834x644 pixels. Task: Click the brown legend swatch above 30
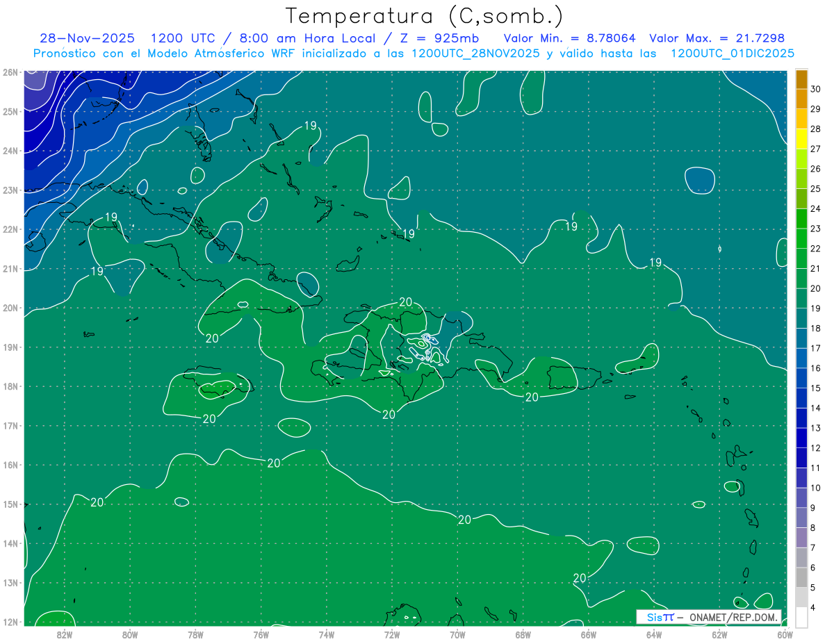pos(801,79)
